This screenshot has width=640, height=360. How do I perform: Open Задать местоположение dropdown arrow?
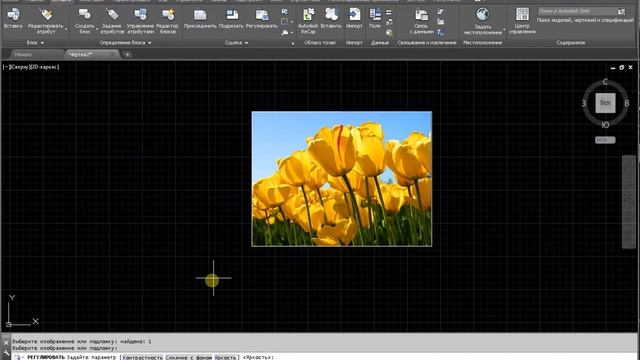point(504,29)
